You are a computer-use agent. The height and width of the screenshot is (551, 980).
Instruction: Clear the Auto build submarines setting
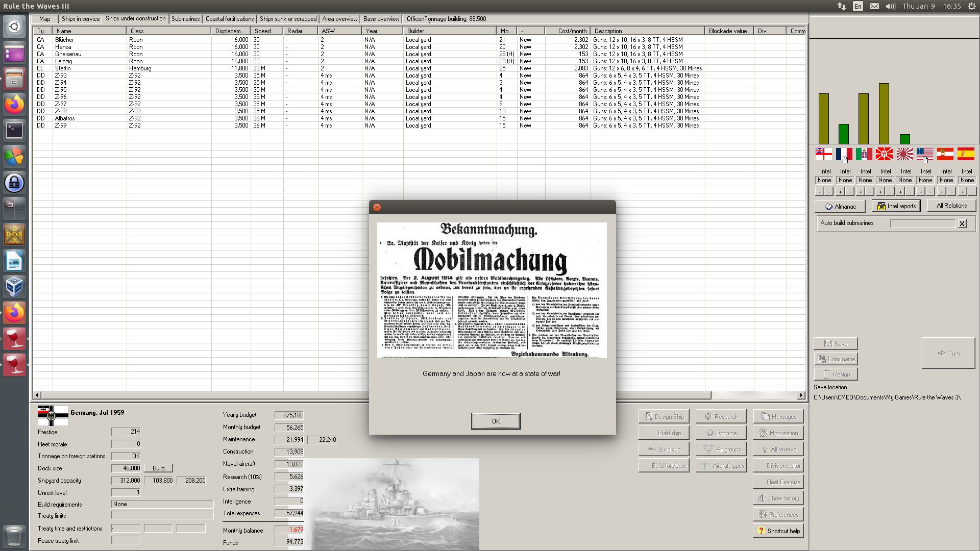coord(962,223)
